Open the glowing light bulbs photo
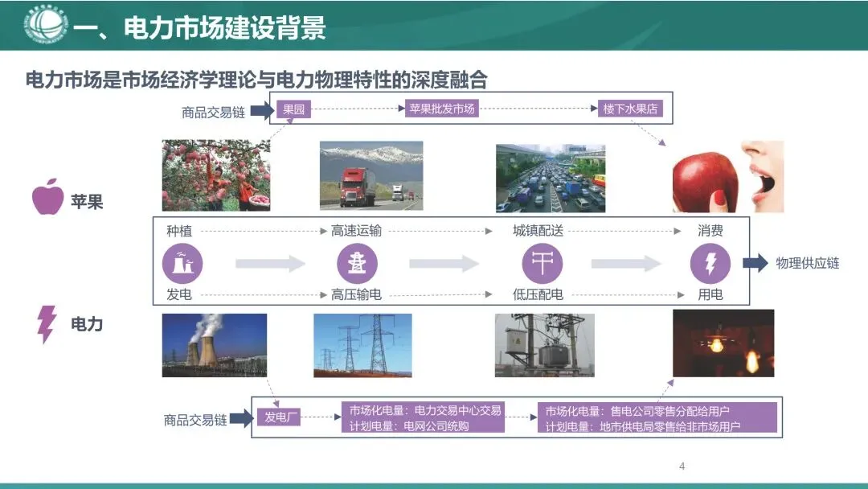Viewport: 868px width, 489px height. 723,343
